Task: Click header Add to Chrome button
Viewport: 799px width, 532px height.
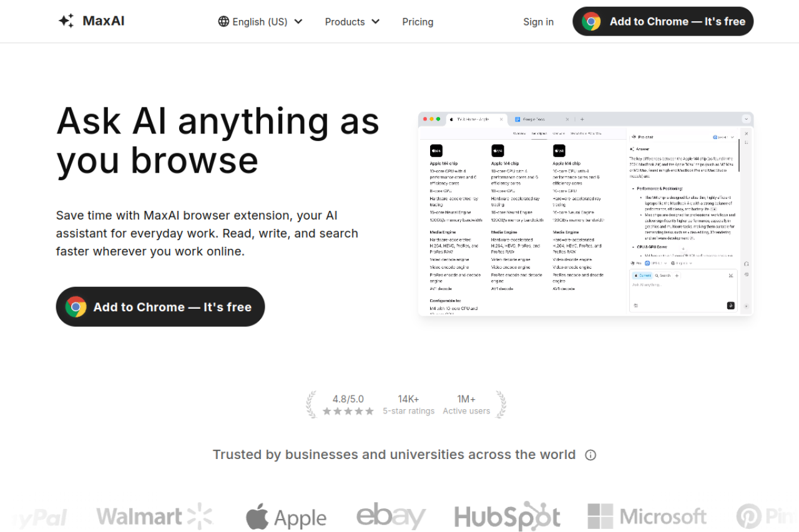Action: [663, 21]
